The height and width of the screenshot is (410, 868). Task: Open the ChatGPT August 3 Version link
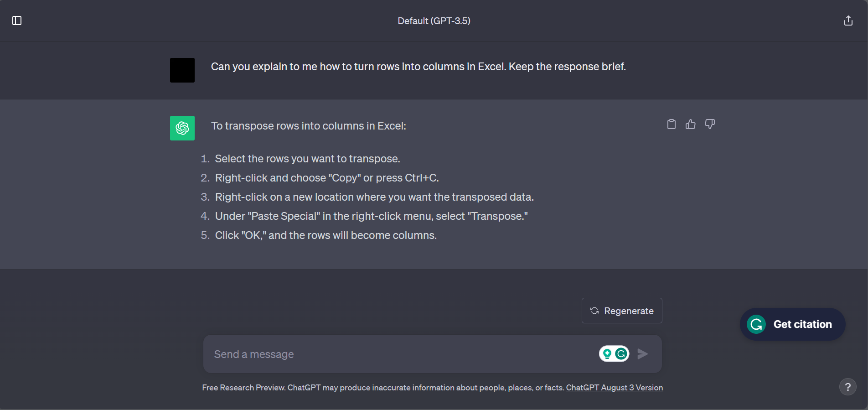[614, 388]
